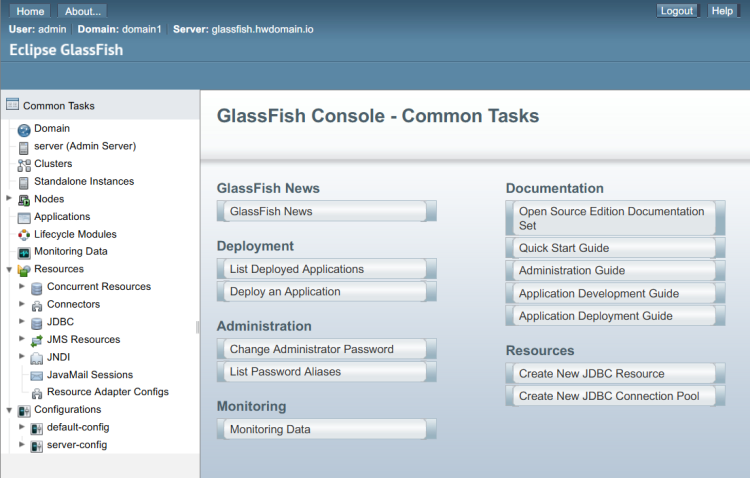Click the Monitoring Data tree icon
The width and height of the screenshot is (750, 478).
24,253
